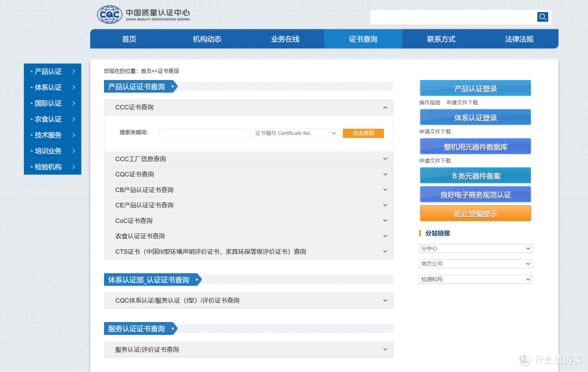Viewport: 588px width, 372px height.
Task: Click the arrow beside 检验机构 sidebar item
Action: (x=74, y=167)
